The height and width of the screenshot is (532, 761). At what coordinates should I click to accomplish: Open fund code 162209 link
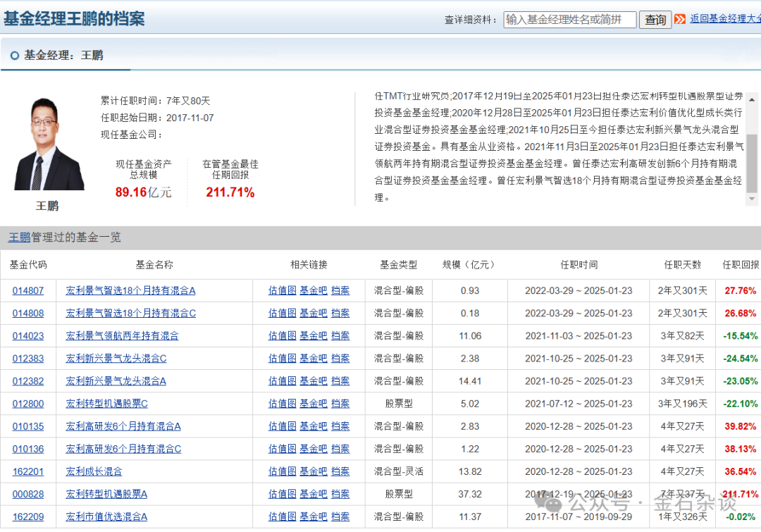tap(28, 516)
